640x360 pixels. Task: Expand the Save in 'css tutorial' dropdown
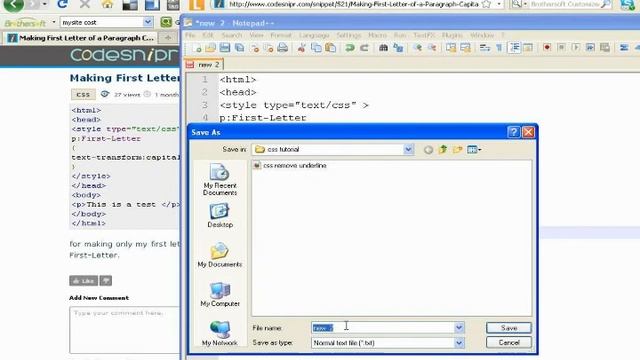408,149
